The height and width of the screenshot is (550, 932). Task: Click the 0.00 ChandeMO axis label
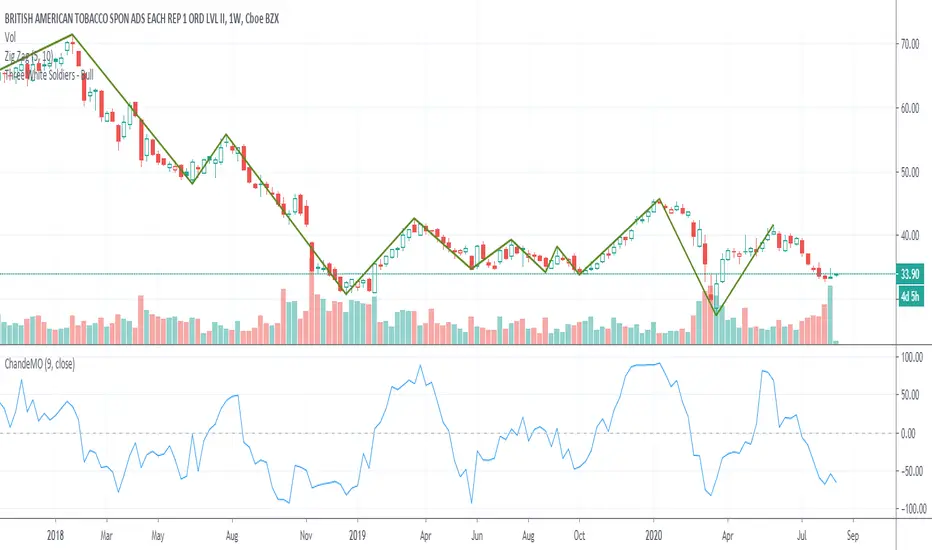[908, 433]
